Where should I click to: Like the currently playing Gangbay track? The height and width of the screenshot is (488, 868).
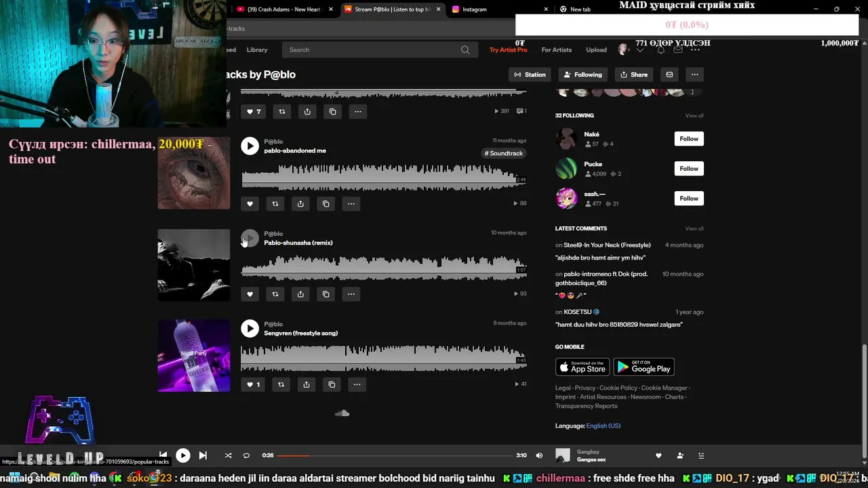point(658,455)
